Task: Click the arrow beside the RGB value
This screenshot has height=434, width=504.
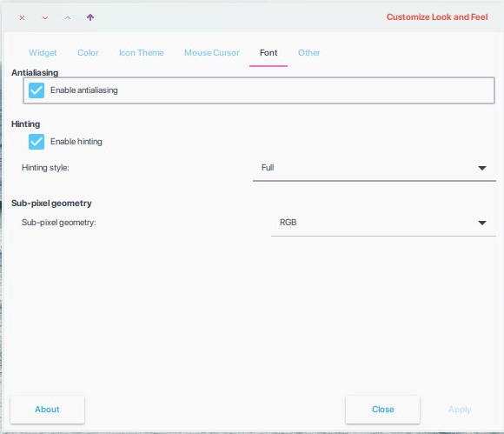Action: (481, 223)
